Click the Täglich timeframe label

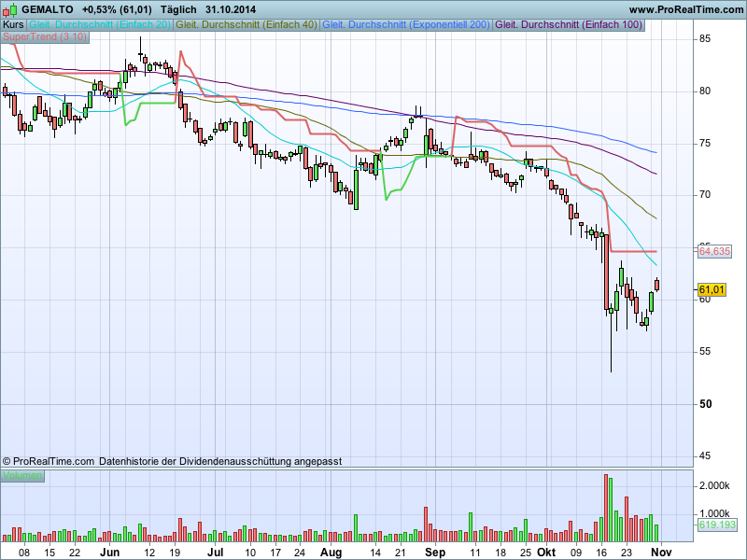tap(179, 8)
